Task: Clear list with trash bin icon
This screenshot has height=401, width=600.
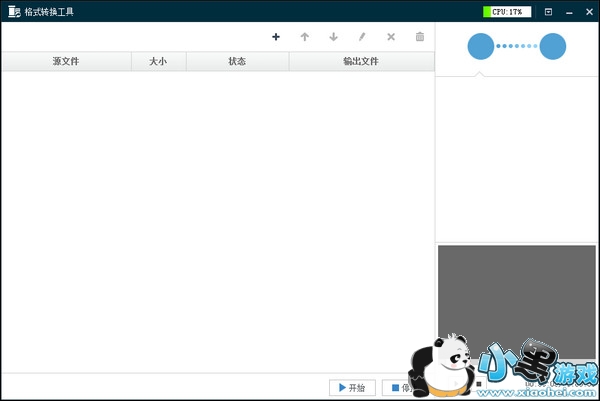Action: (x=420, y=37)
